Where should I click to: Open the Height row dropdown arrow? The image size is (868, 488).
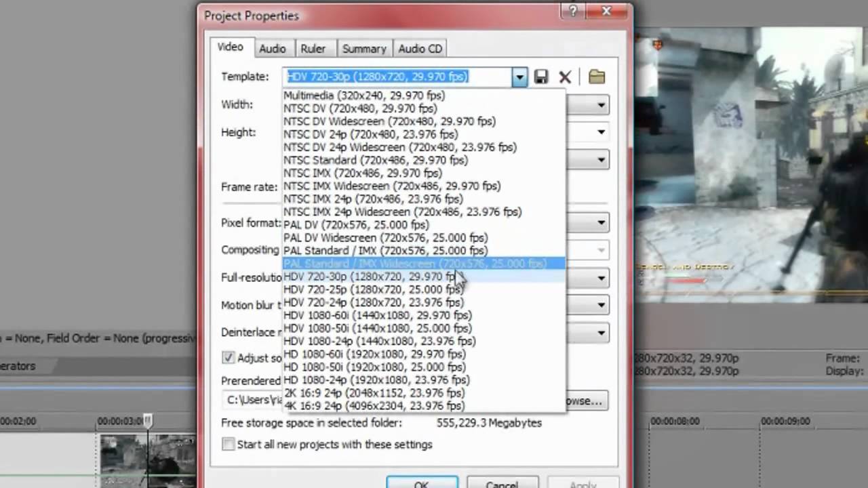pos(601,132)
